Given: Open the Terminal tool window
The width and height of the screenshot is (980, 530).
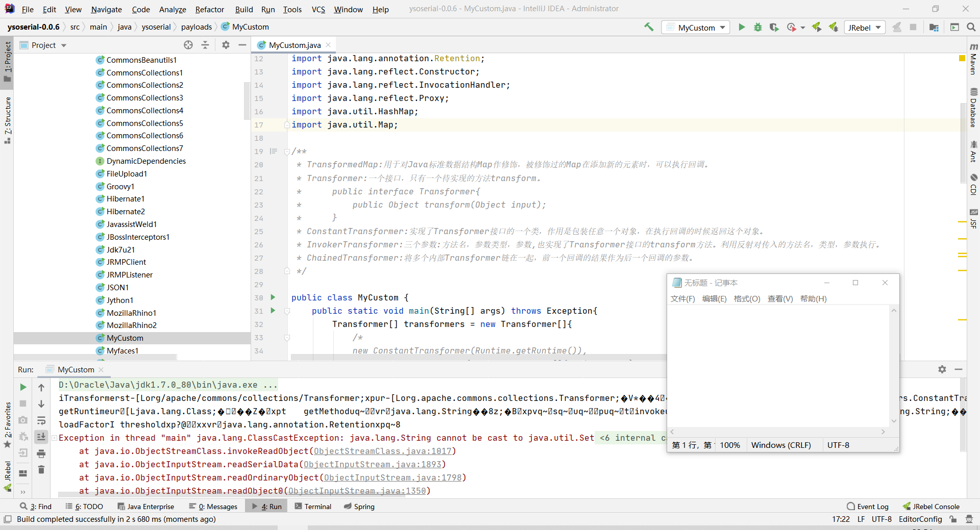Looking at the screenshot, I should [x=313, y=507].
